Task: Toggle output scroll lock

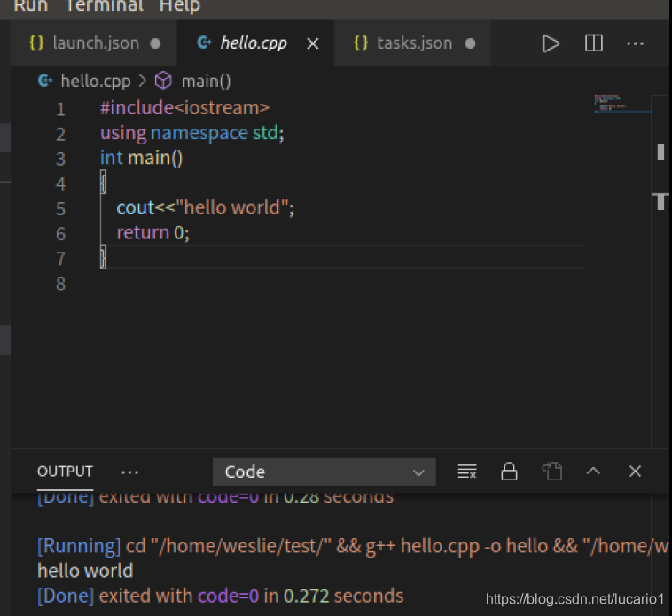Action: click(509, 472)
